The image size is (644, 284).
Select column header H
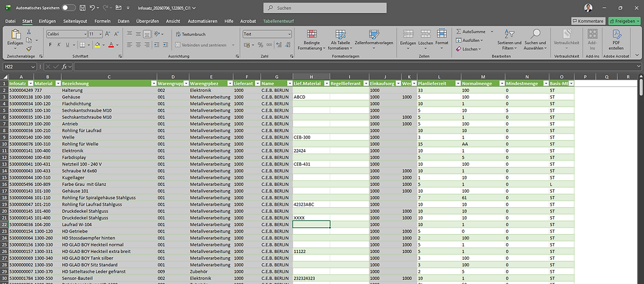pyautogui.click(x=311, y=76)
